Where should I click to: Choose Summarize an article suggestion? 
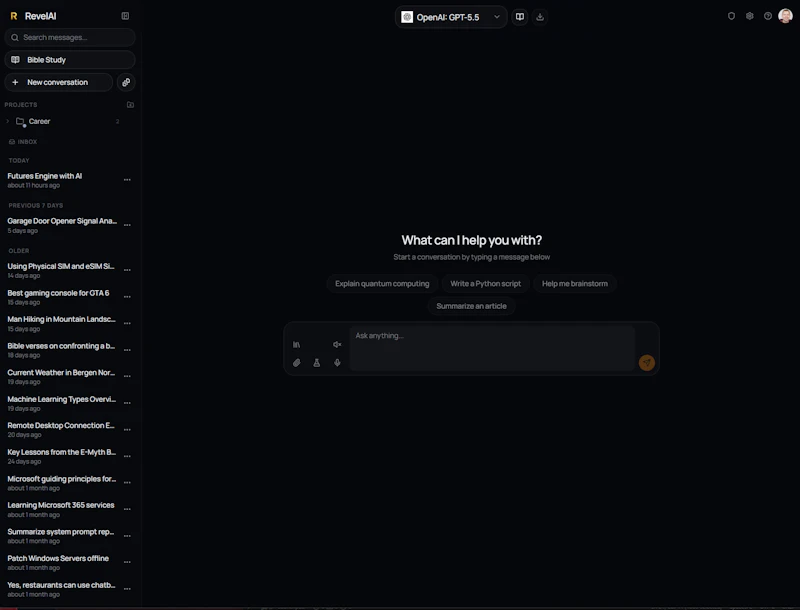point(471,306)
